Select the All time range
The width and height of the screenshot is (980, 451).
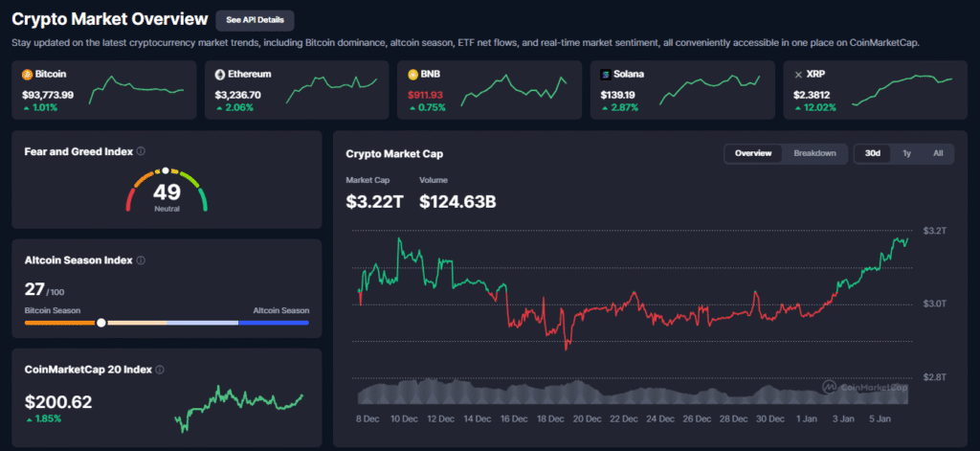click(937, 153)
